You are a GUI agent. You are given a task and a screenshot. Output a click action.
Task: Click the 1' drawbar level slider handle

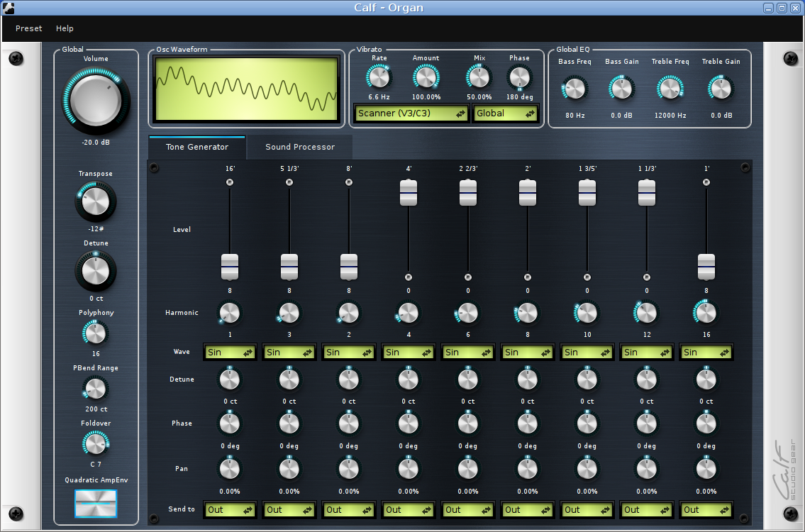pyautogui.click(x=706, y=267)
